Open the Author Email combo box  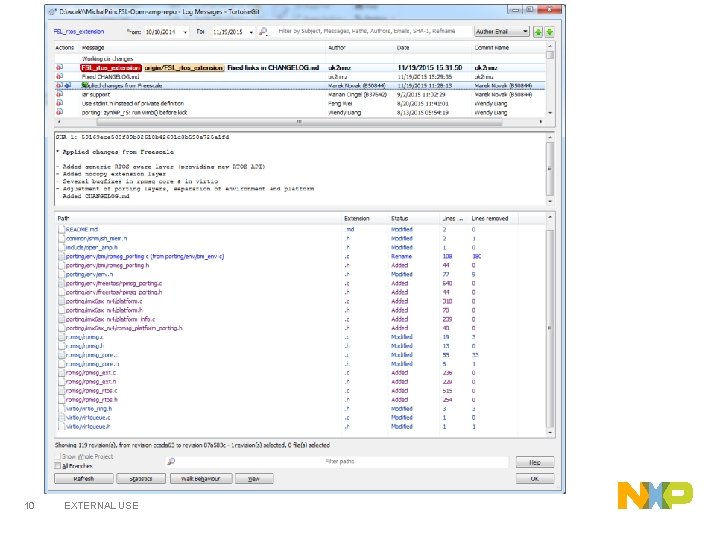point(501,32)
